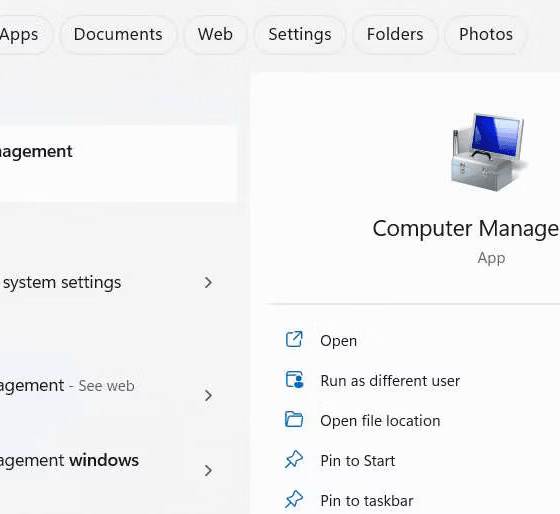This screenshot has width=560, height=514.
Task: Click the Run as different user icon
Action: (x=294, y=380)
